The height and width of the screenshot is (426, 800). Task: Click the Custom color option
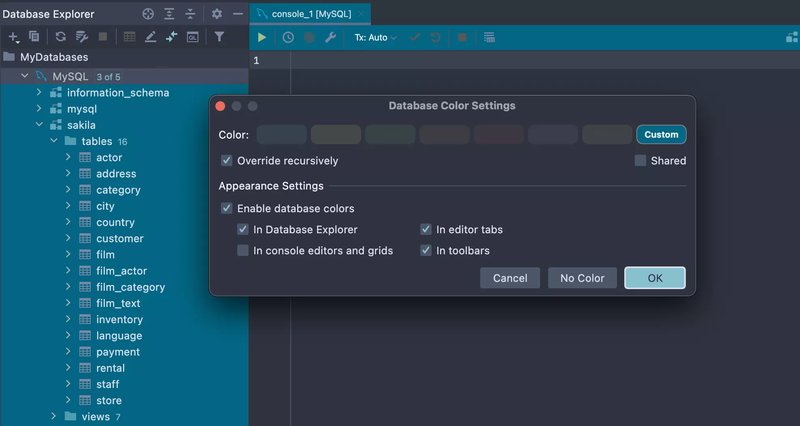pos(661,135)
